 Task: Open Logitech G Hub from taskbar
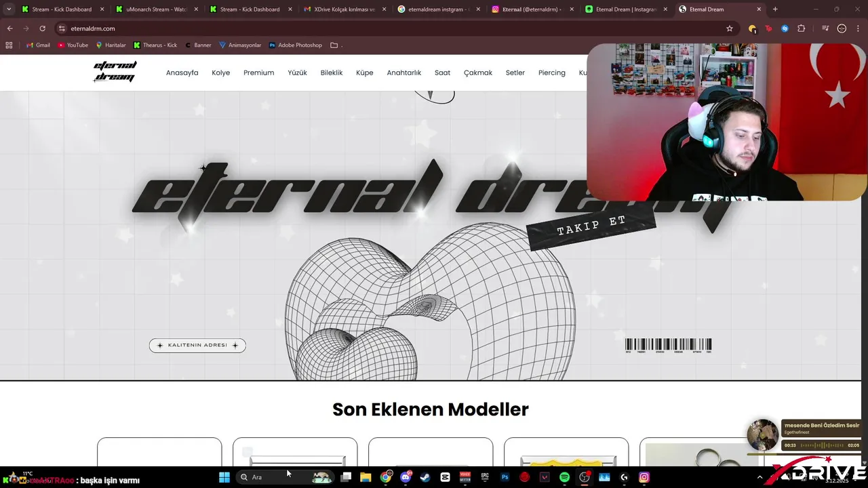624,477
